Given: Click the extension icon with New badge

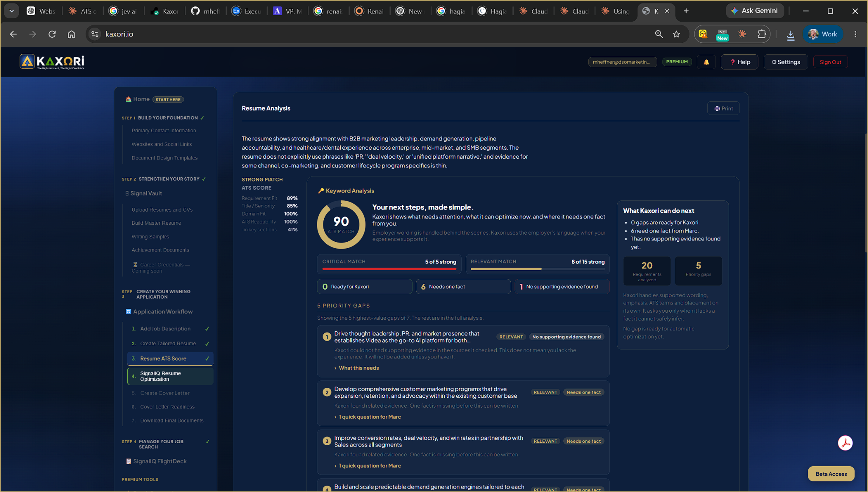Looking at the screenshot, I should tap(722, 35).
